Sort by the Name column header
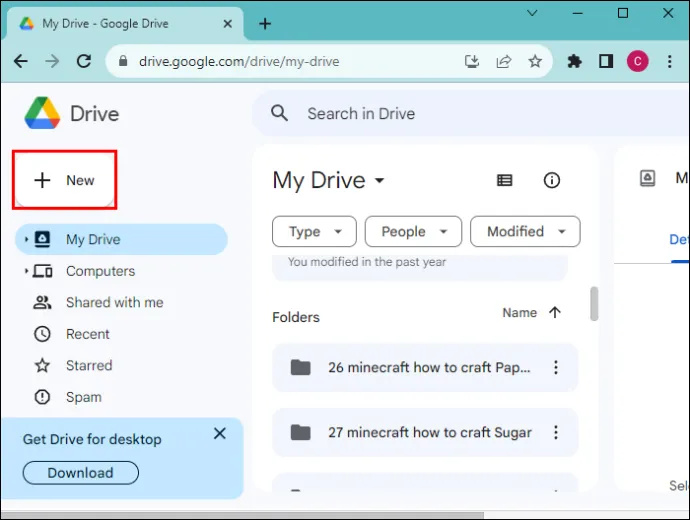690x520 pixels. 520,313
